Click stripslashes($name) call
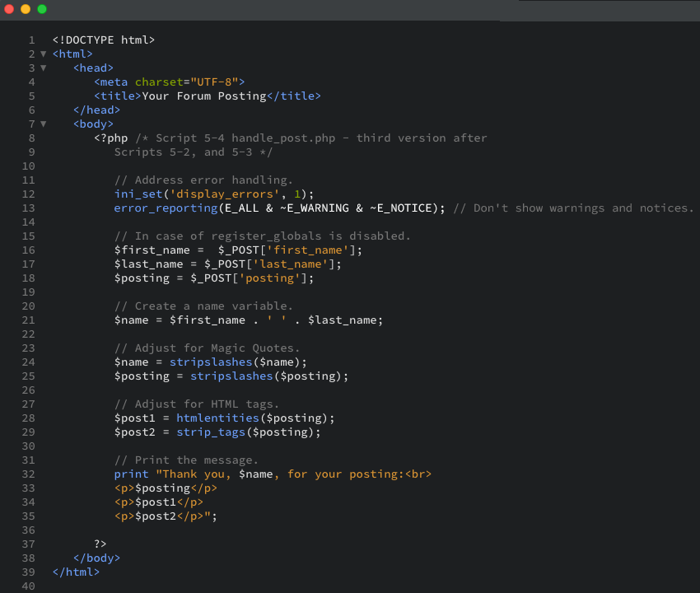Image resolution: width=700 pixels, height=593 pixels. [238, 362]
